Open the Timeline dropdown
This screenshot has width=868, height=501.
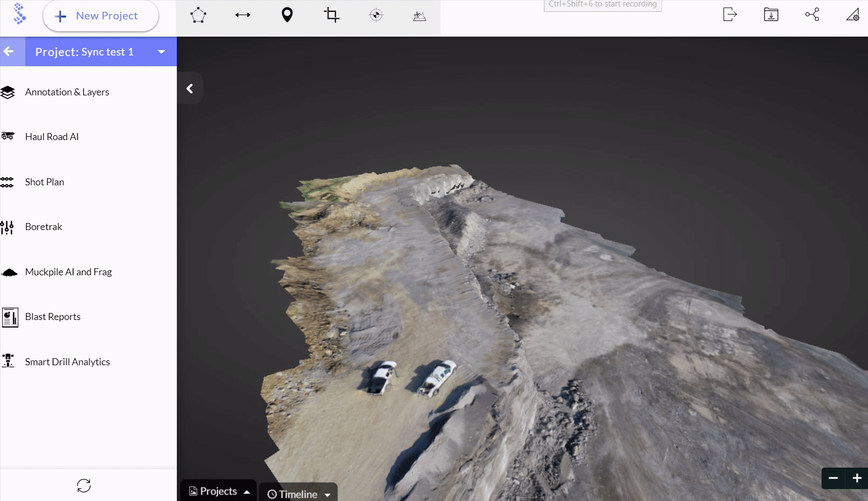299,494
